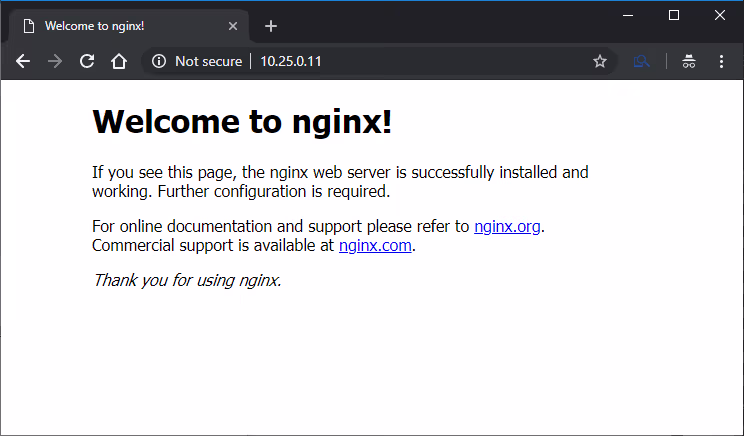Go back to the previous page
The width and height of the screenshot is (744, 436).
(23, 61)
